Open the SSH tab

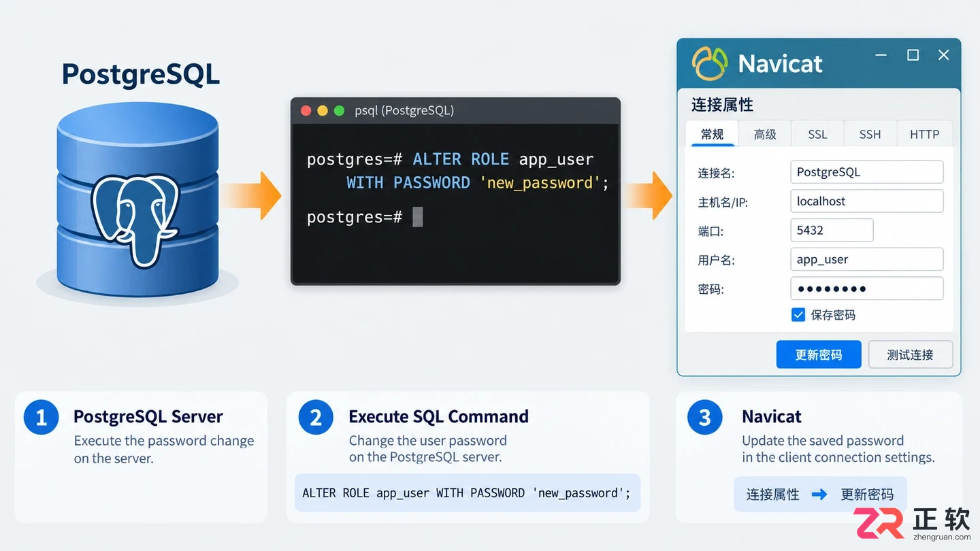click(x=870, y=134)
